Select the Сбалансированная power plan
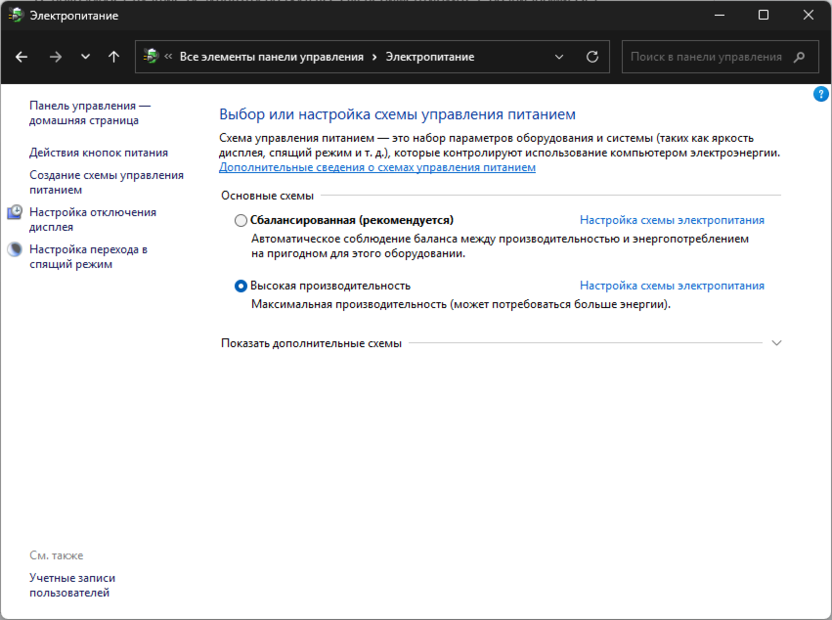 [241, 220]
